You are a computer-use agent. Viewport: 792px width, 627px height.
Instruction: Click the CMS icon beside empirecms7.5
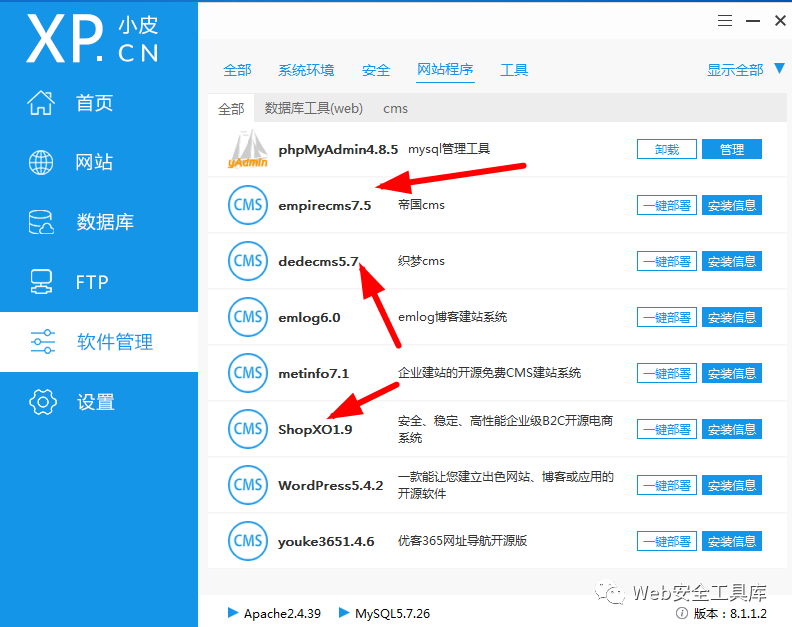click(x=248, y=205)
